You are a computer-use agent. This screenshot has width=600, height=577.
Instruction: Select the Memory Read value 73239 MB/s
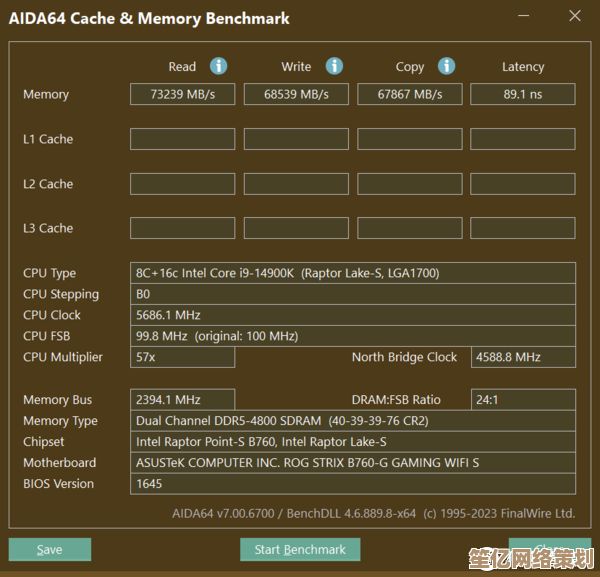point(183,94)
